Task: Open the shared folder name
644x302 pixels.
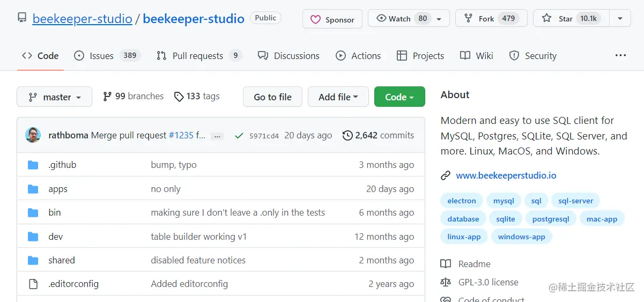Action: point(62,260)
